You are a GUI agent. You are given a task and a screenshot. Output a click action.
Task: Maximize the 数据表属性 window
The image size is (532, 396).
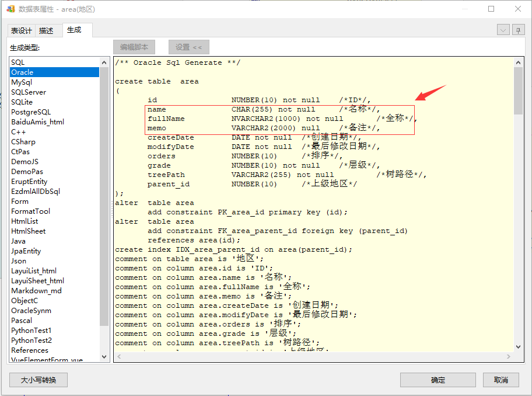(491, 9)
